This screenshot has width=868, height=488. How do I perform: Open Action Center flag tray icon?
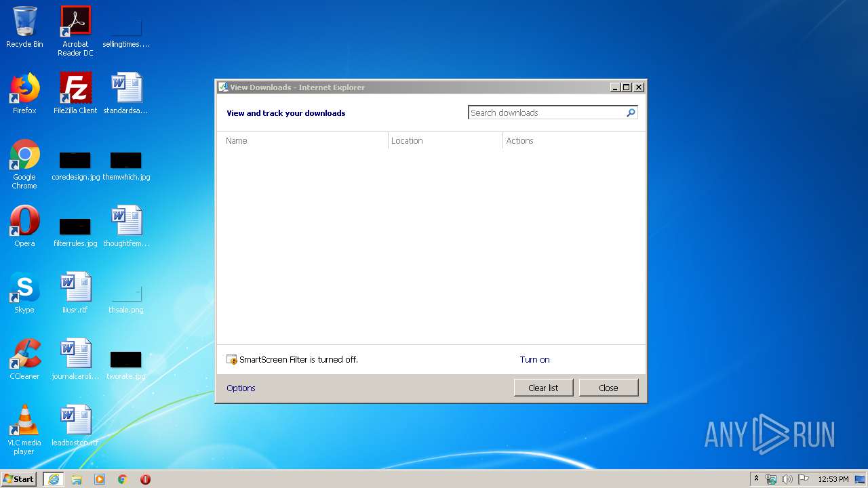804,479
